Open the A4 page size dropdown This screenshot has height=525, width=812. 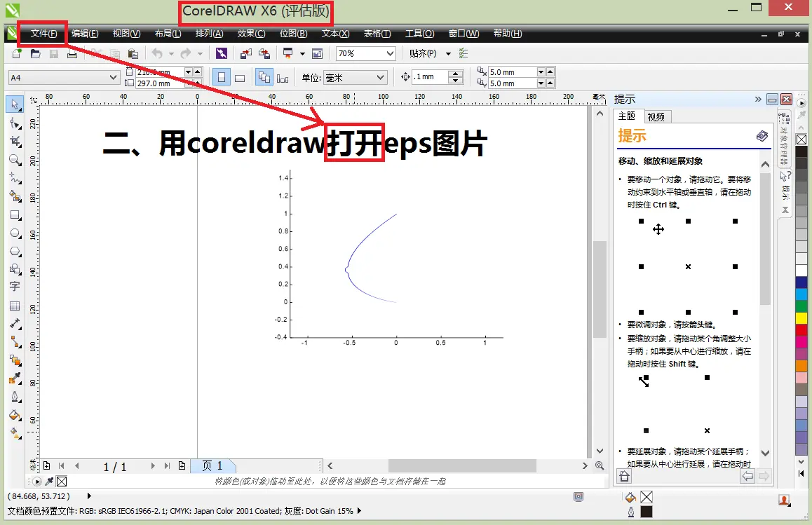pyautogui.click(x=114, y=77)
